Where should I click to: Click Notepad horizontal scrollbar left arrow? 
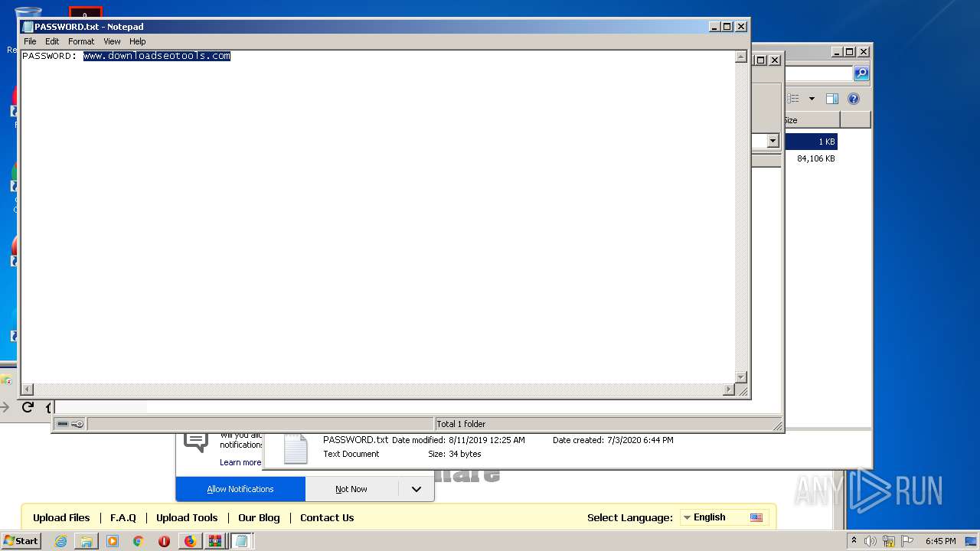point(28,390)
